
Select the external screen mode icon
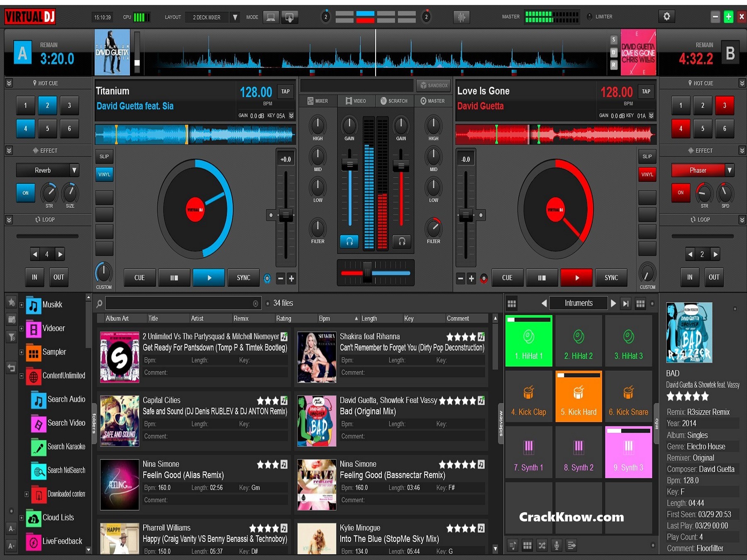[289, 17]
